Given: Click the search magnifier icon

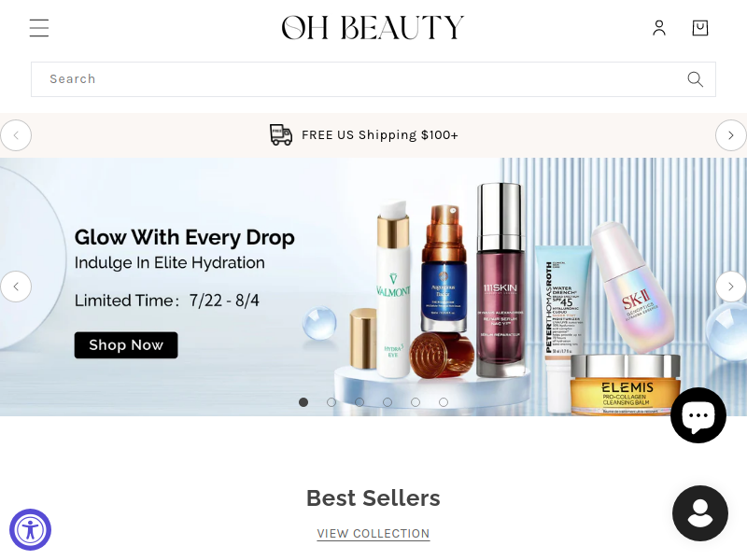Looking at the screenshot, I should 695,79.
